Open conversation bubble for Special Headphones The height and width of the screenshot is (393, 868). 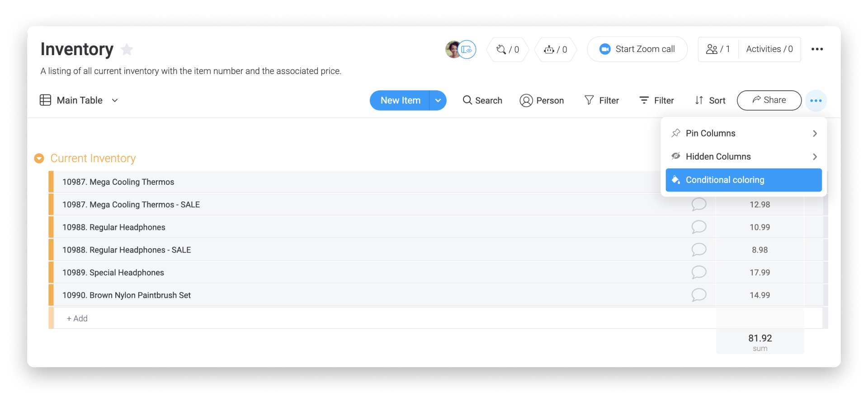click(x=698, y=272)
